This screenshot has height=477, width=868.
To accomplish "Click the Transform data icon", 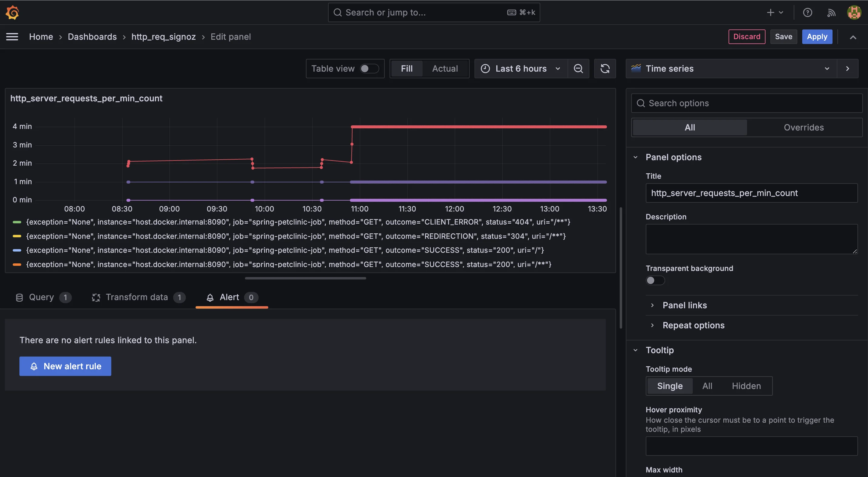I will pyautogui.click(x=96, y=298).
